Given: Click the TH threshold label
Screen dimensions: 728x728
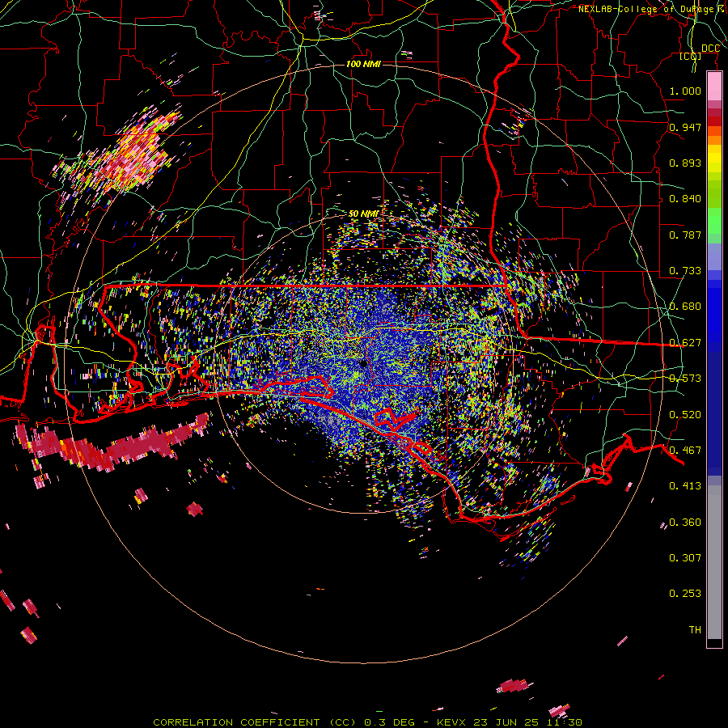Looking at the screenshot, I should 695,630.
